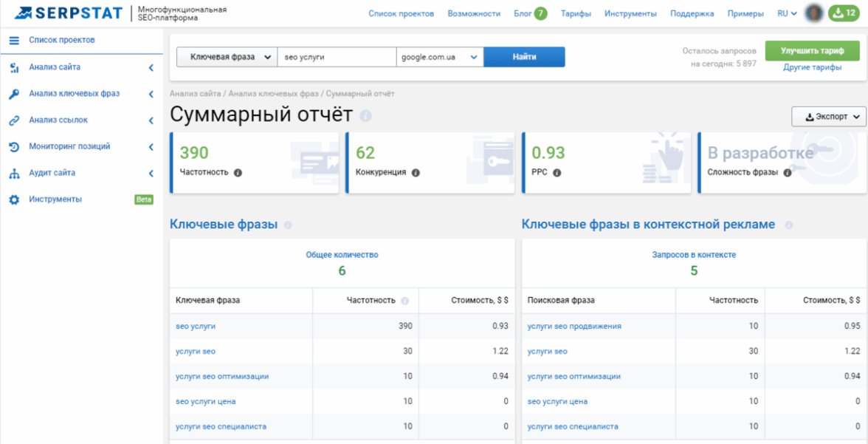Open Тарифы in the top menu

pyautogui.click(x=576, y=13)
